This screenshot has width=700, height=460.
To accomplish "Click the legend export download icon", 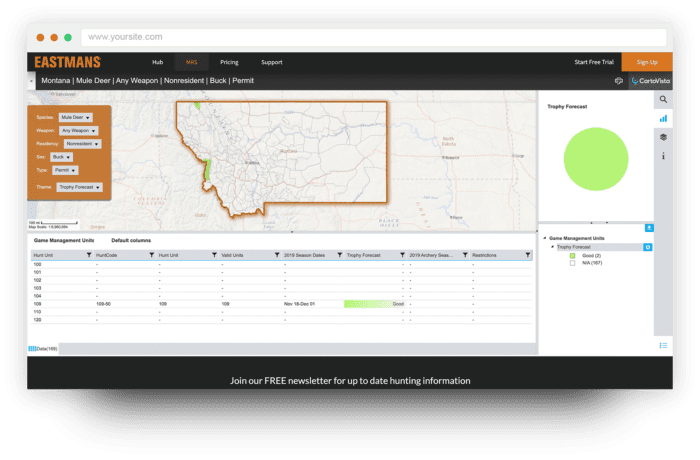I will click(x=649, y=228).
